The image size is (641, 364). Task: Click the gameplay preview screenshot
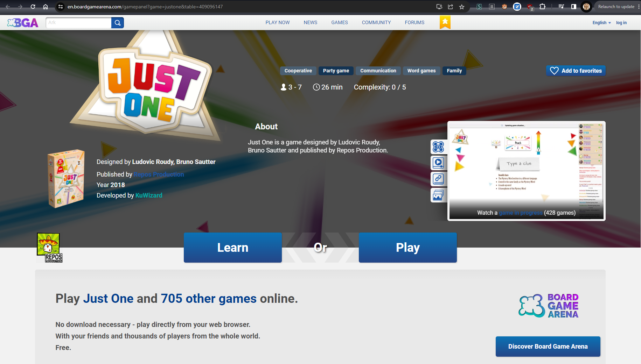click(x=527, y=171)
